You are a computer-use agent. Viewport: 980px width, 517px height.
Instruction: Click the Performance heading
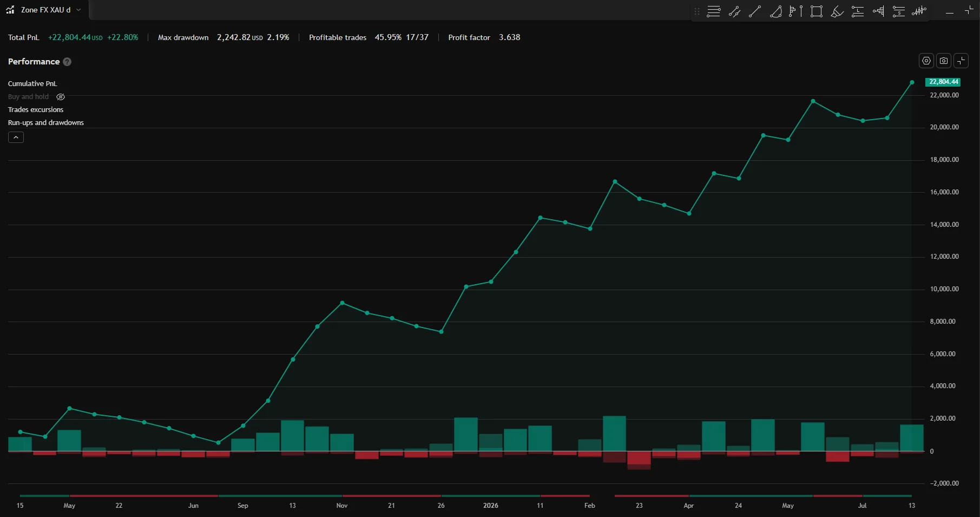pyautogui.click(x=34, y=62)
